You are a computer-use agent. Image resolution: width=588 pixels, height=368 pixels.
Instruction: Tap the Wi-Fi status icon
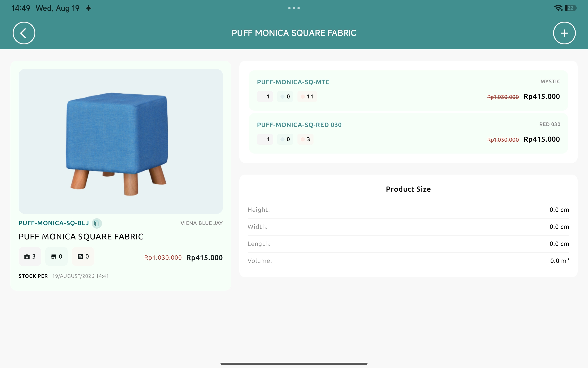[558, 8]
